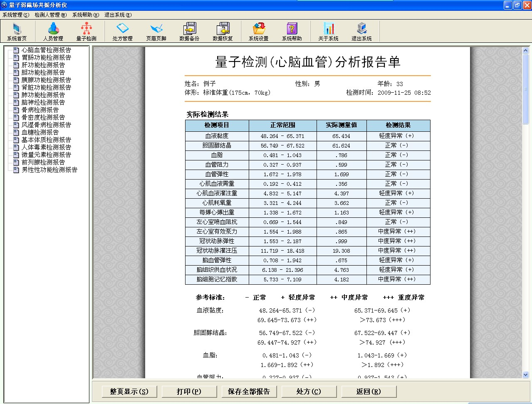Click document icon beside 骨病检测报告
The width and height of the screenshot is (532, 404).
tap(16, 110)
